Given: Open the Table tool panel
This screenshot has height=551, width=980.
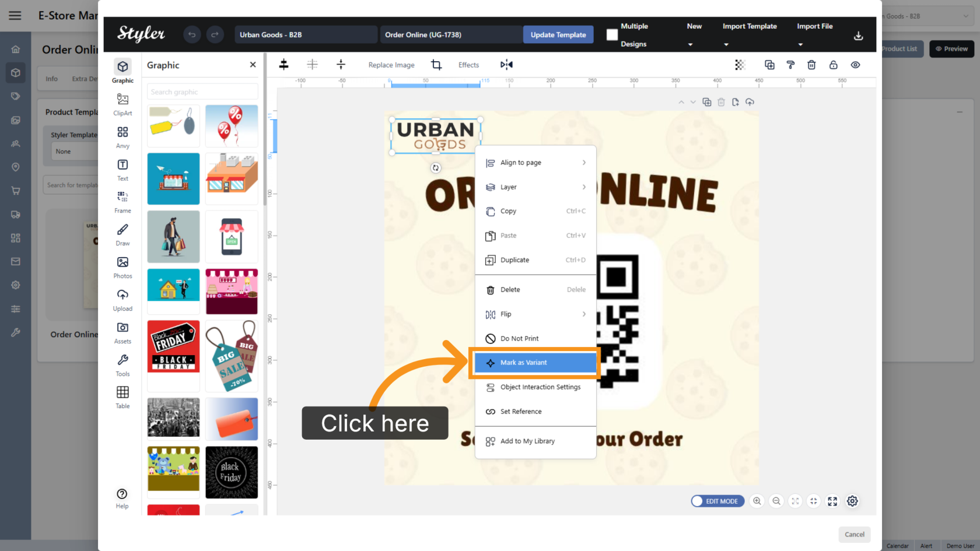Looking at the screenshot, I should (x=123, y=397).
